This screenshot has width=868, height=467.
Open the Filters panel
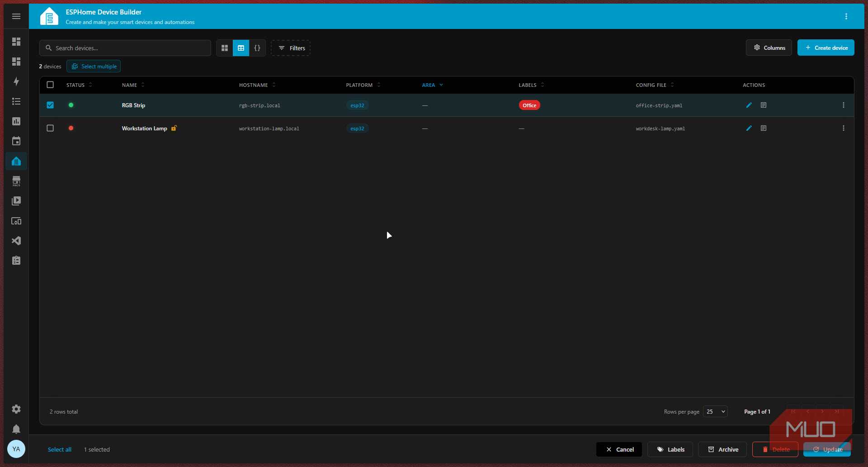[x=291, y=48]
